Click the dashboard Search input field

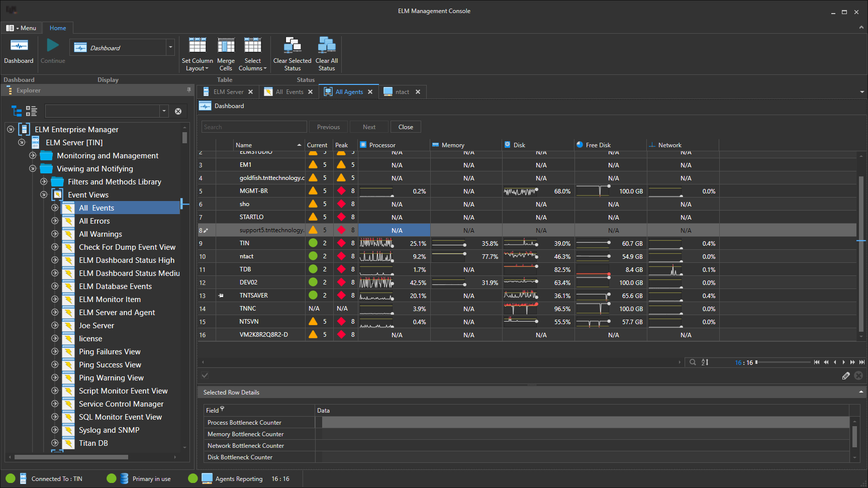point(254,127)
